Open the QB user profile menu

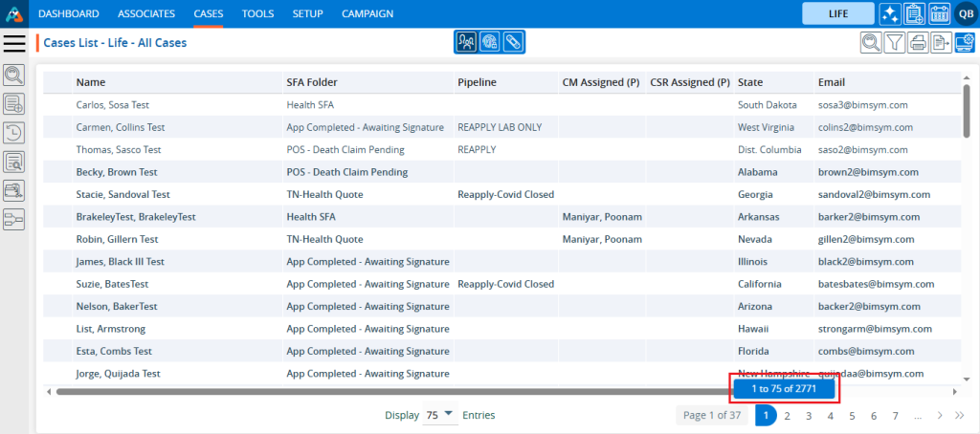click(x=964, y=13)
